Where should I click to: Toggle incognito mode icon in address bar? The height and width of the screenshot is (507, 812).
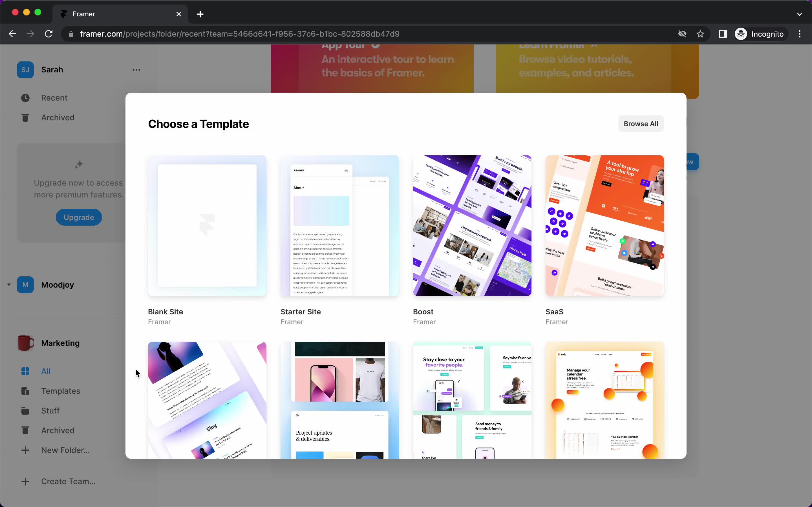[741, 33]
